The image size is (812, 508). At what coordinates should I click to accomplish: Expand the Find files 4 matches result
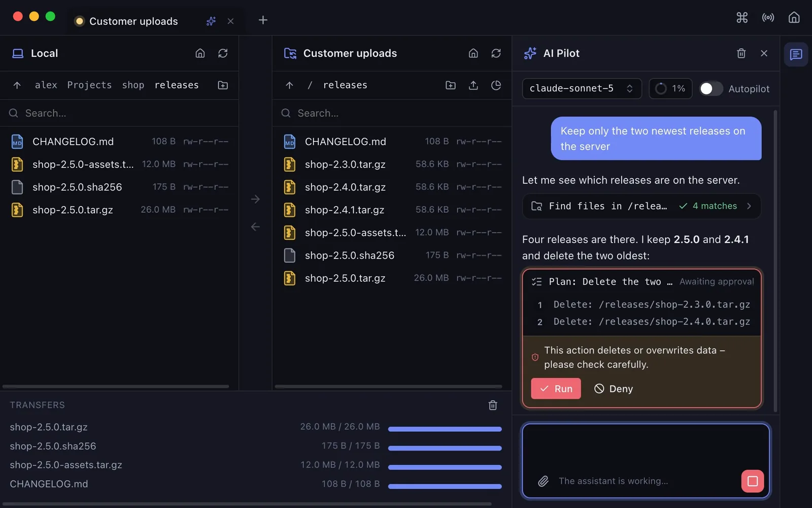tap(641, 206)
